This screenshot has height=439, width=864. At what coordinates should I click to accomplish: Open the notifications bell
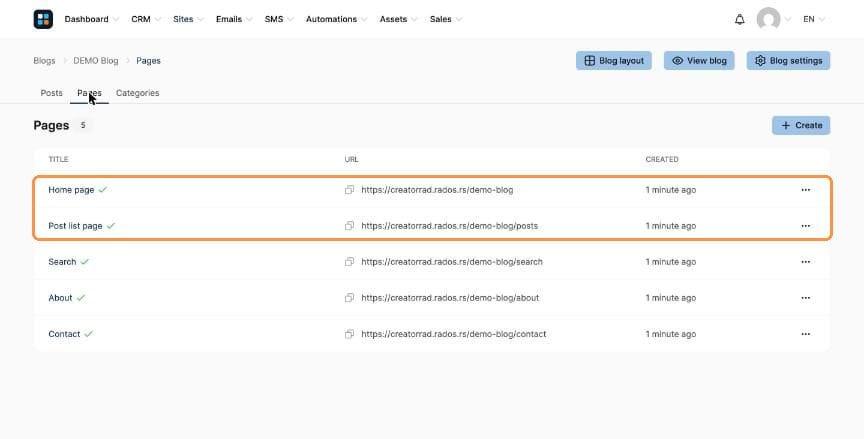pos(739,19)
